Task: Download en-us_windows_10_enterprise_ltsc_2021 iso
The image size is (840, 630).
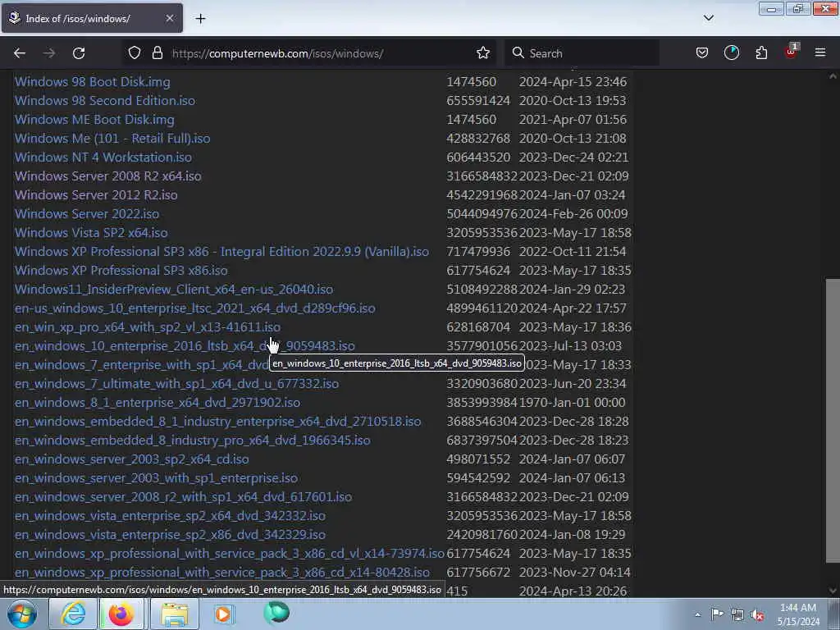Action: pyautogui.click(x=195, y=308)
